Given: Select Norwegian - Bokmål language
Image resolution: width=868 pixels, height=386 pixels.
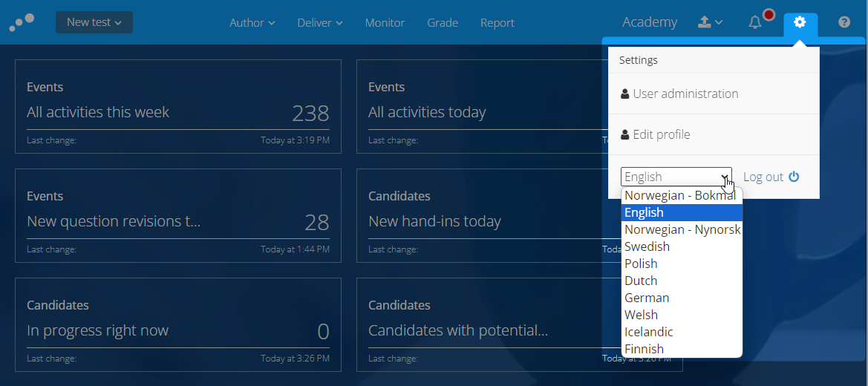Looking at the screenshot, I should [x=682, y=195].
